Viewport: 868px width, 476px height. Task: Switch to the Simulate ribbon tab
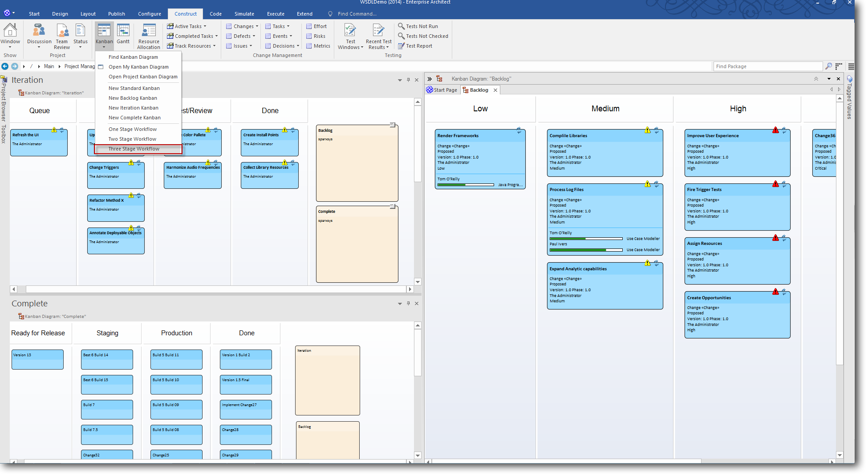click(x=244, y=14)
